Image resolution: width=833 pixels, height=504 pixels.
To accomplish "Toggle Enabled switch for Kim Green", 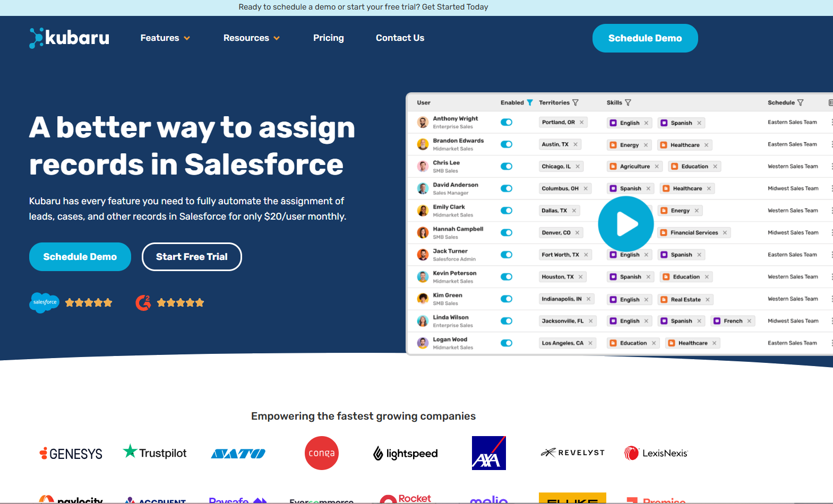I will 506,299.
